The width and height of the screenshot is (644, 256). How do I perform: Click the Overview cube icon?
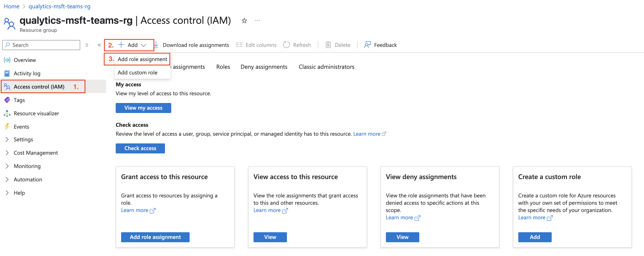pos(7,60)
